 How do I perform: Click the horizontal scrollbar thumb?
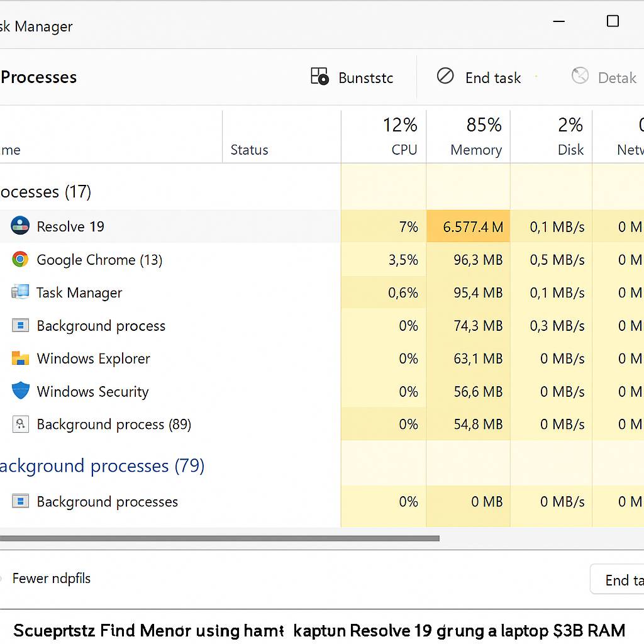coord(219,538)
